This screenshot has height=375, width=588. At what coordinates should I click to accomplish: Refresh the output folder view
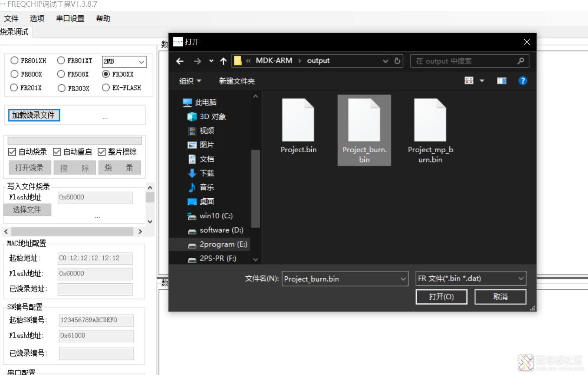(x=397, y=61)
